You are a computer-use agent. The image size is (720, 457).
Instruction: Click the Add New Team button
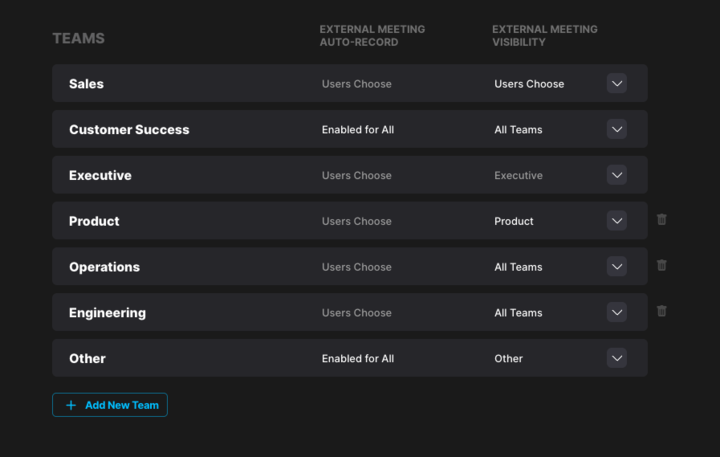110,405
